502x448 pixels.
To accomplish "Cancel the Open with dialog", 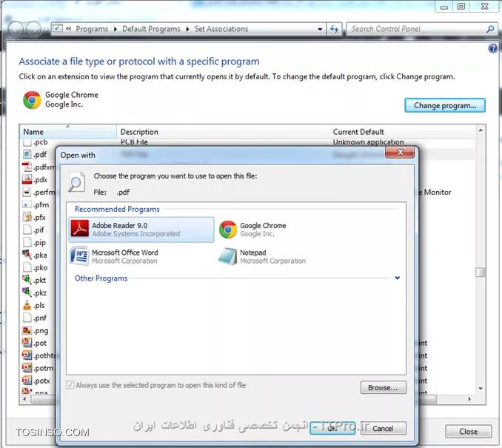I will (384, 428).
